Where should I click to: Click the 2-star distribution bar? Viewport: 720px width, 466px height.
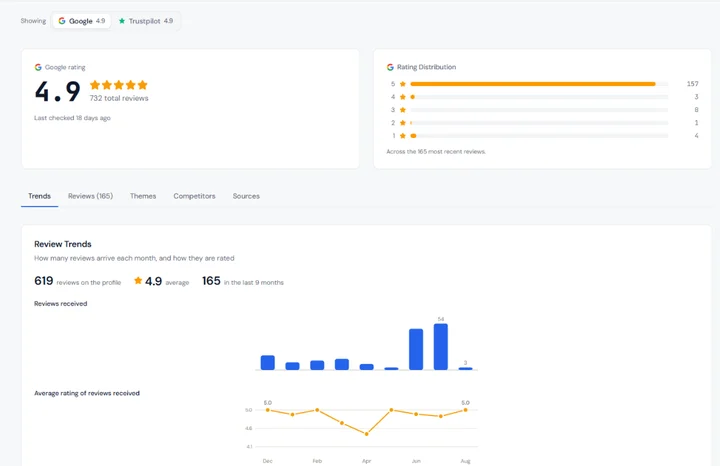point(539,123)
